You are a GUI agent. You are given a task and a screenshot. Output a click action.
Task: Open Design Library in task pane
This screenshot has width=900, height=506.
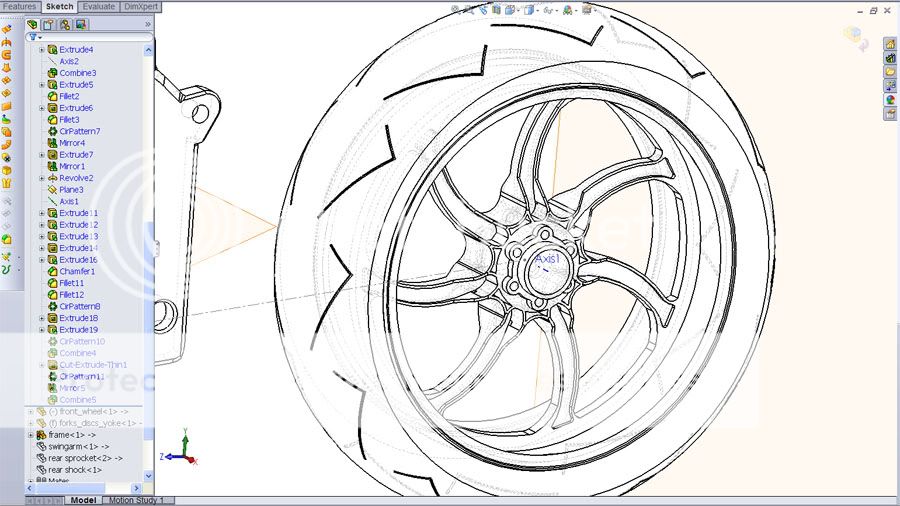tap(890, 58)
